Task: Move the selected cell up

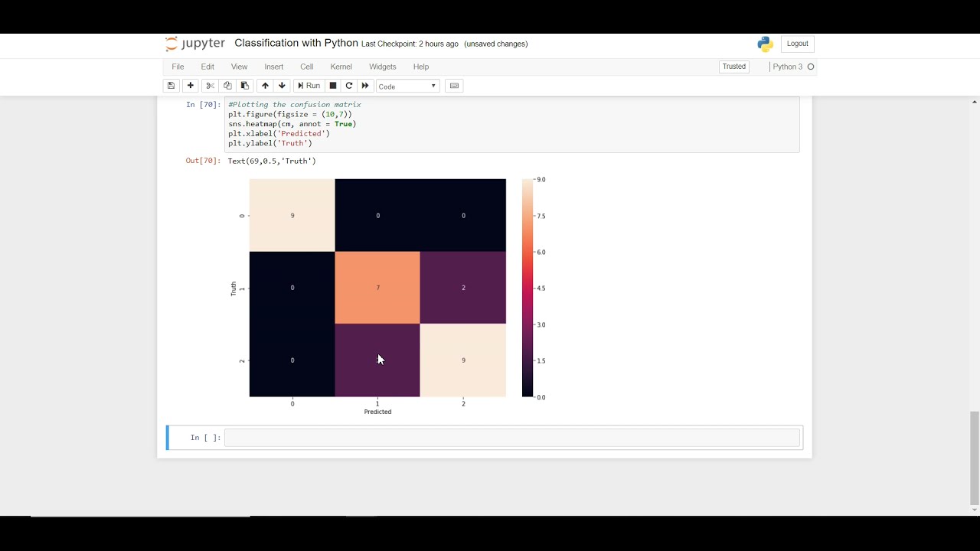Action: pos(265,86)
